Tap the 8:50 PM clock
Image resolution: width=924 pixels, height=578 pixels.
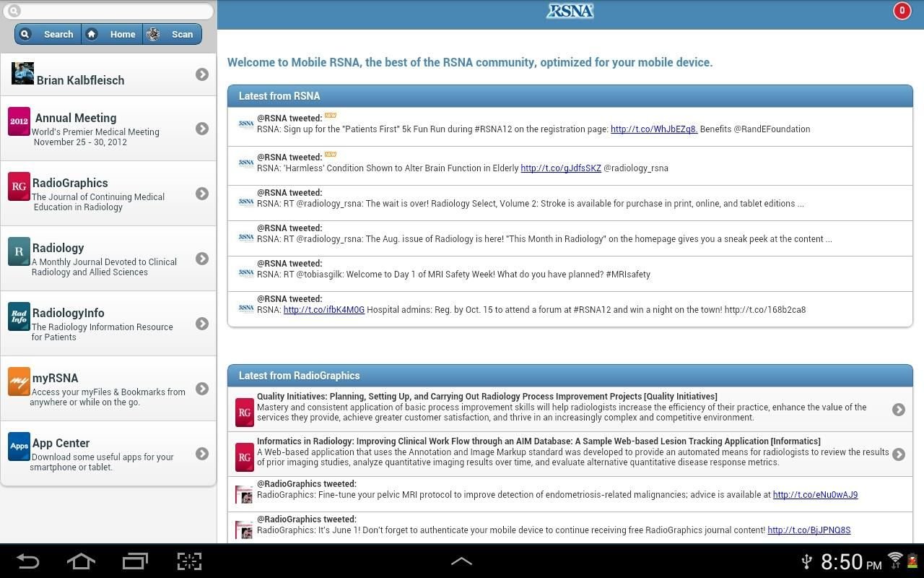pyautogui.click(x=851, y=561)
